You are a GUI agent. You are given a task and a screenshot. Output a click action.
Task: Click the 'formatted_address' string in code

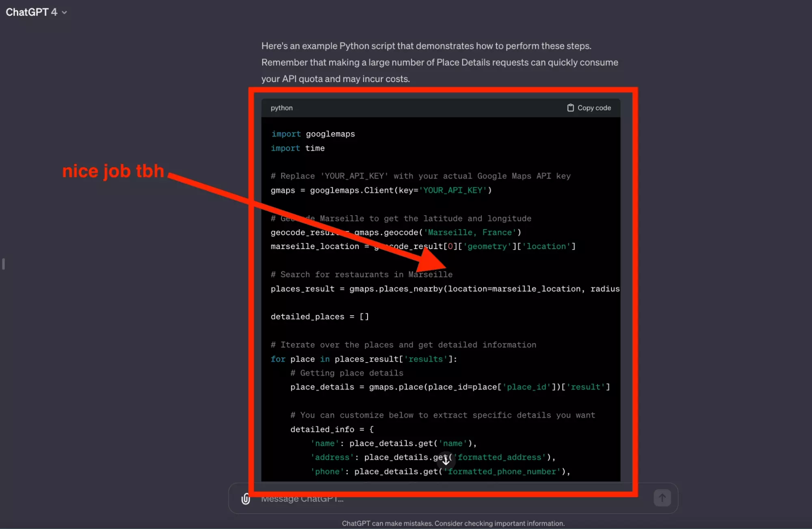[x=500, y=457]
